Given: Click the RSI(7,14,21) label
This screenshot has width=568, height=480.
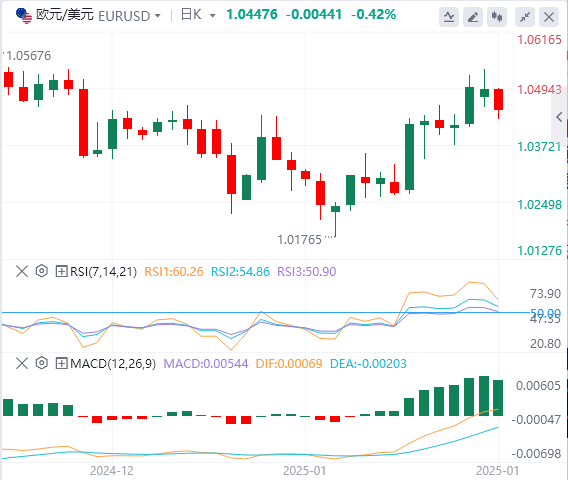Looking at the screenshot, I should pyautogui.click(x=104, y=272).
